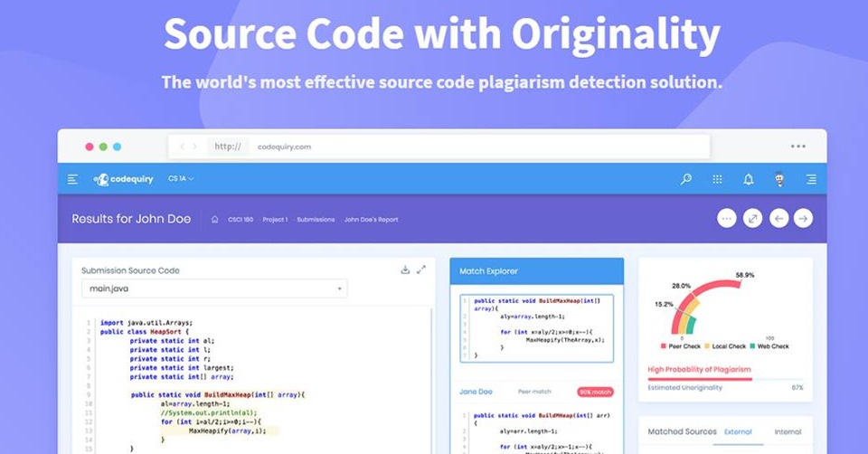Click the Peer Check legend swatch
Viewport: 868px width, 454px height.
tap(663, 346)
